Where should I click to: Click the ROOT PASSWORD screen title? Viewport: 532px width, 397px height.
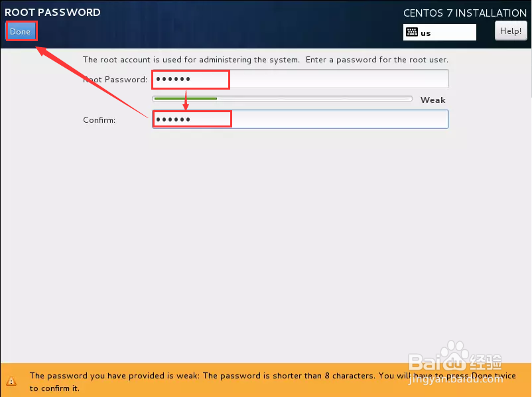tap(52, 12)
